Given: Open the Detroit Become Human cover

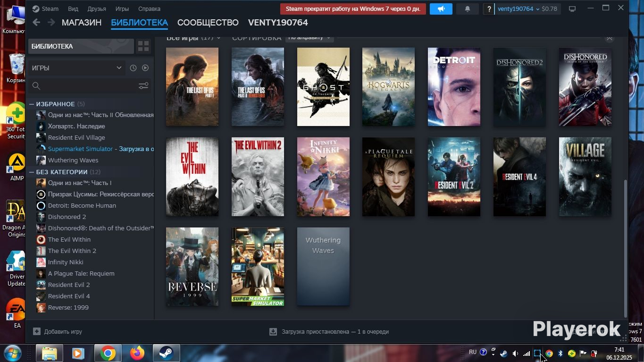Looking at the screenshot, I should [x=454, y=87].
